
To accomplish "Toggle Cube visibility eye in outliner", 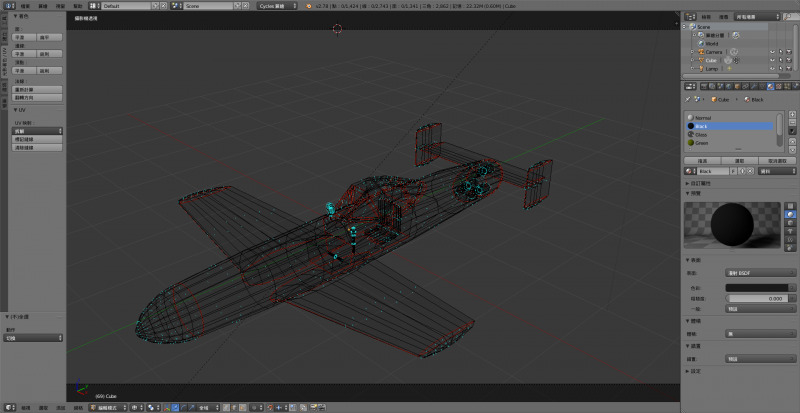I will [772, 60].
